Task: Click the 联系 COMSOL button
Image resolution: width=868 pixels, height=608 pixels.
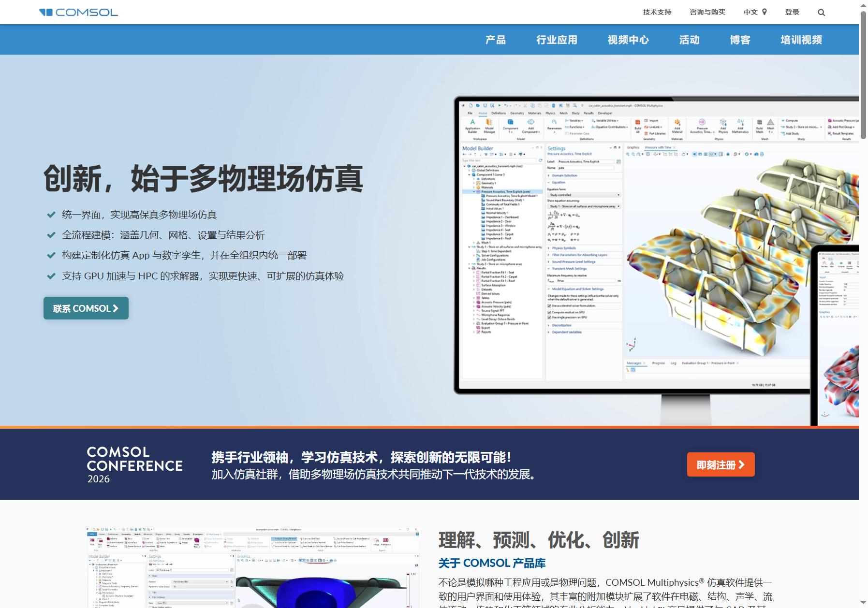Action: click(86, 308)
